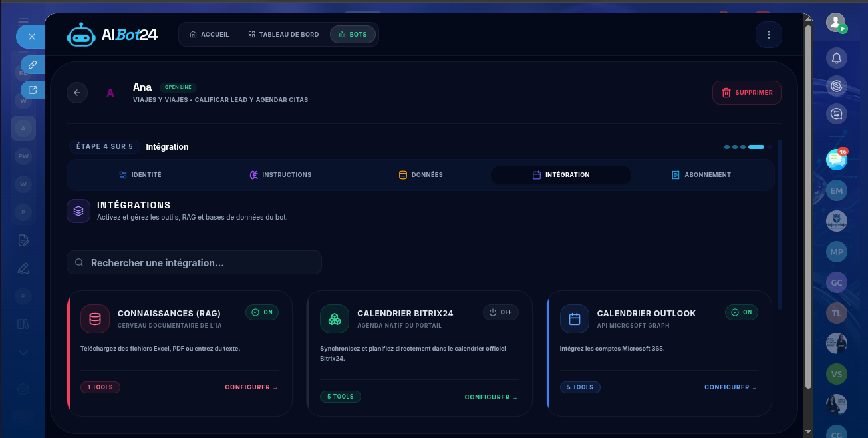Click the Rechercher une intégration search field
Image resolution: width=868 pixels, height=438 pixels.
coord(194,262)
